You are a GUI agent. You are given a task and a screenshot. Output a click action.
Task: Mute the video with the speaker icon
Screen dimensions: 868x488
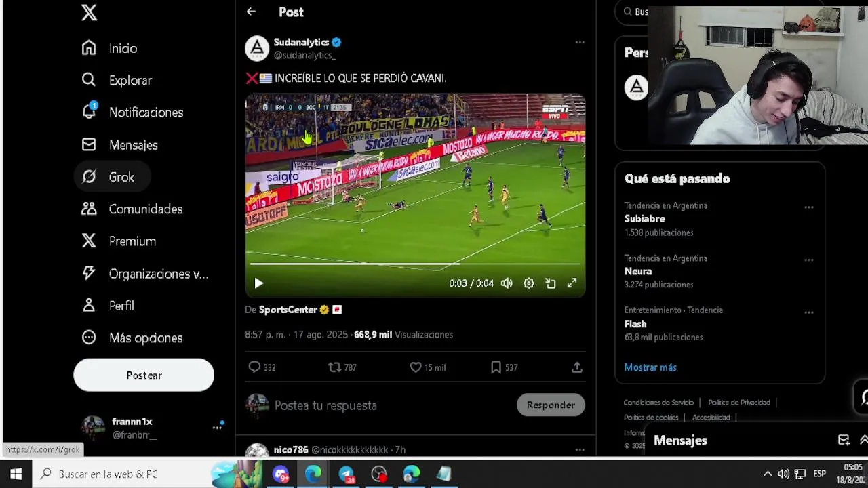[x=507, y=283]
